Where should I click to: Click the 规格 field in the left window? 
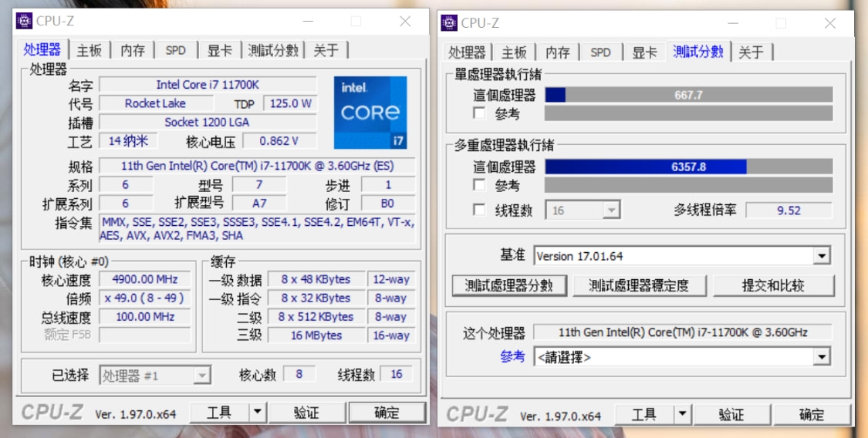(258, 166)
